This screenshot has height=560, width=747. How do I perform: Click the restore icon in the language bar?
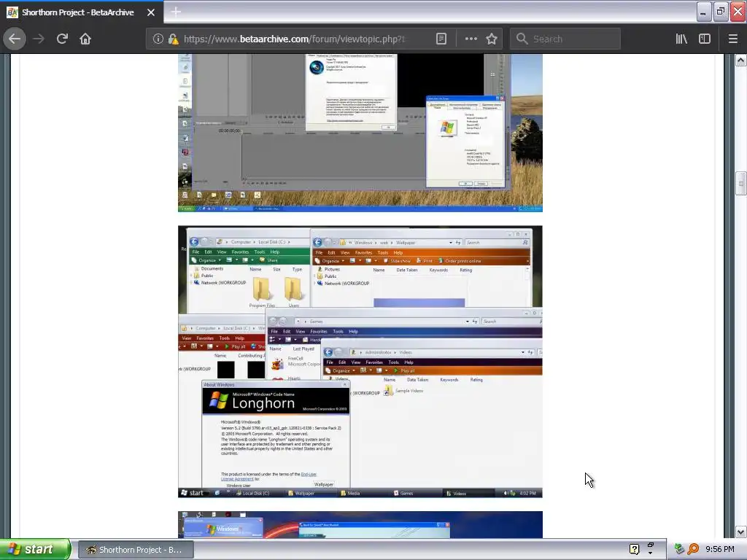click(x=651, y=545)
